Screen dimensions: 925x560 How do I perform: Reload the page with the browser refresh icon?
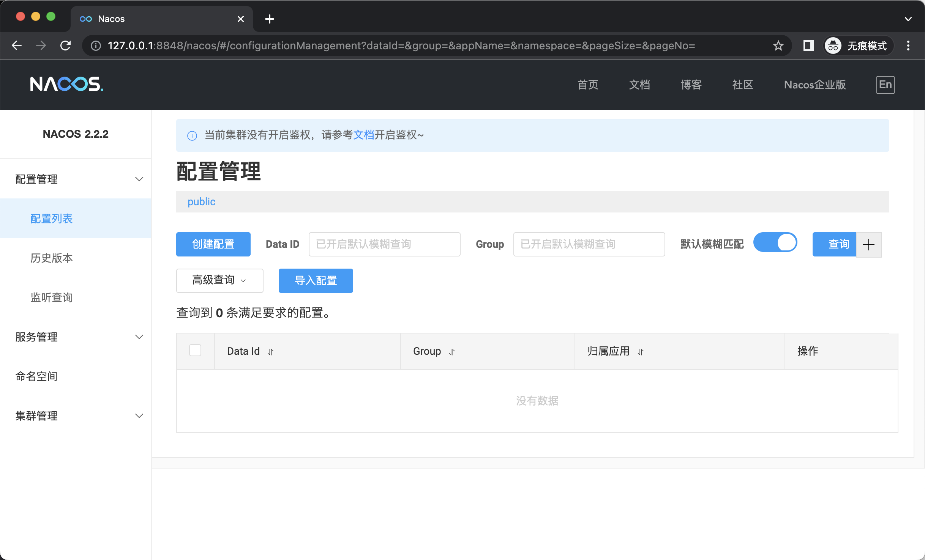pos(66,46)
